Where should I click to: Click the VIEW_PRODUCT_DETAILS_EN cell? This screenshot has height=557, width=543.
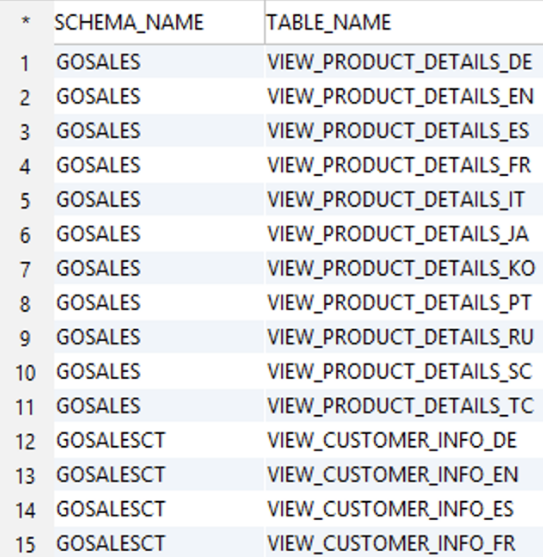(x=404, y=97)
